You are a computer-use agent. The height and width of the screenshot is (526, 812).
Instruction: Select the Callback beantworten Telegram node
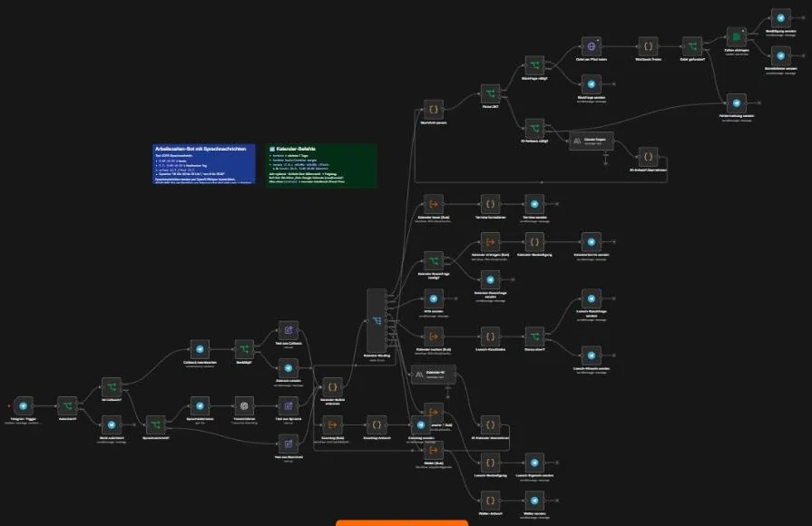(x=200, y=349)
